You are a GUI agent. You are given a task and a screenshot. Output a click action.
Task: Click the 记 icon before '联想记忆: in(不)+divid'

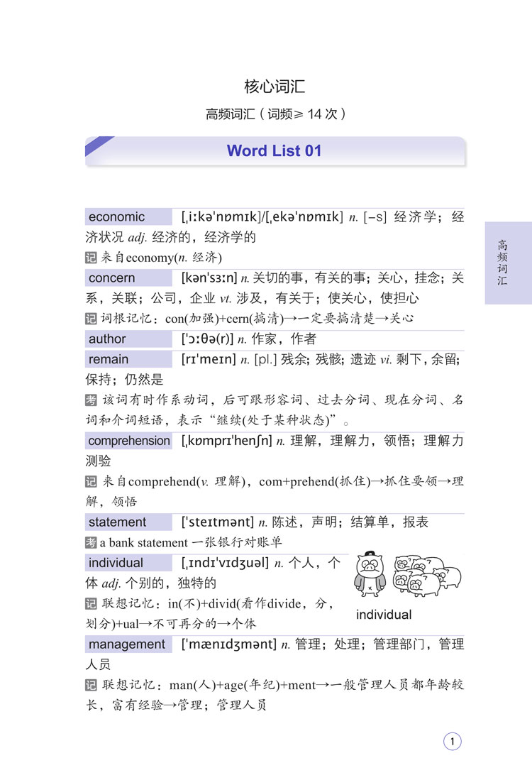coord(91,604)
